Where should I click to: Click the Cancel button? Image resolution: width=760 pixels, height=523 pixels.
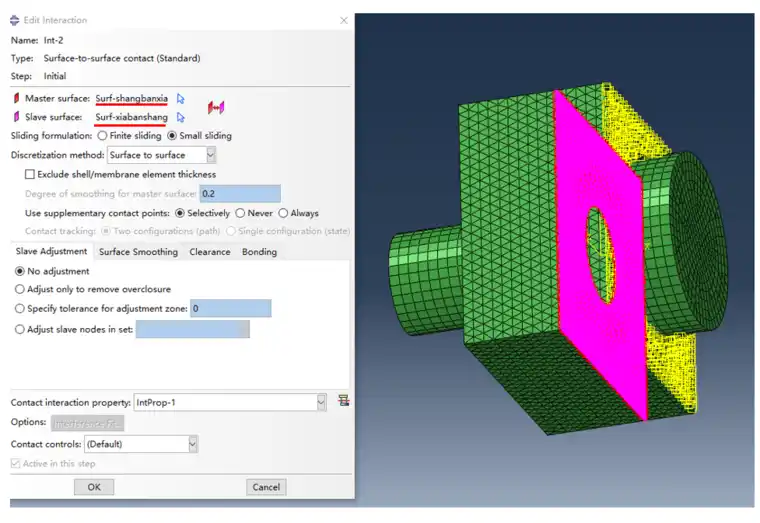click(x=266, y=487)
